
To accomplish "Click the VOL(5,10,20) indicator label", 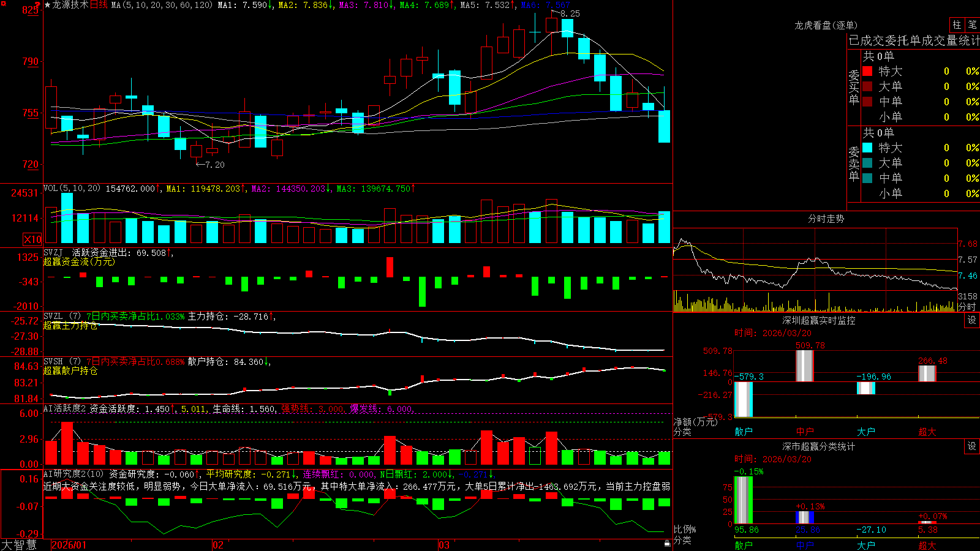I will 72,189.
